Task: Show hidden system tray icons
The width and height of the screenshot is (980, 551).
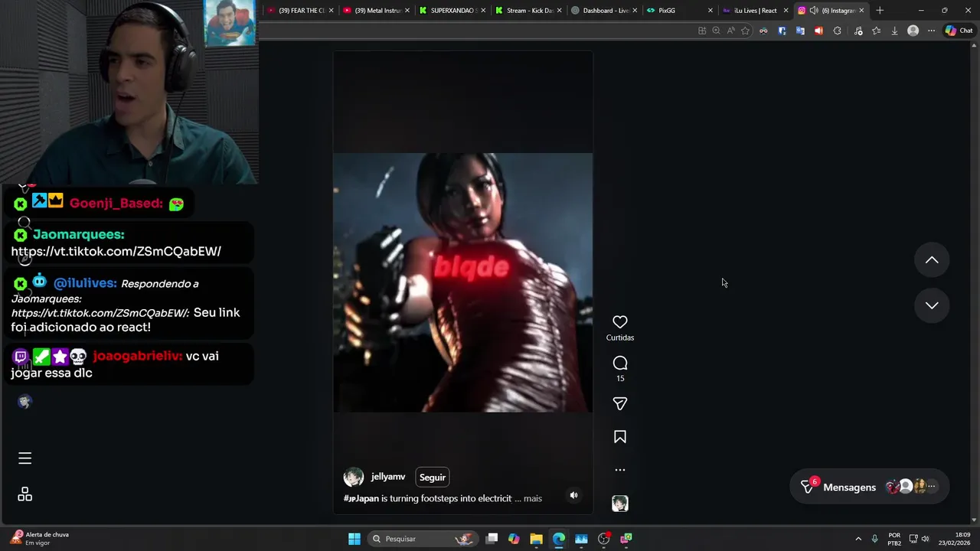Action: click(858, 539)
